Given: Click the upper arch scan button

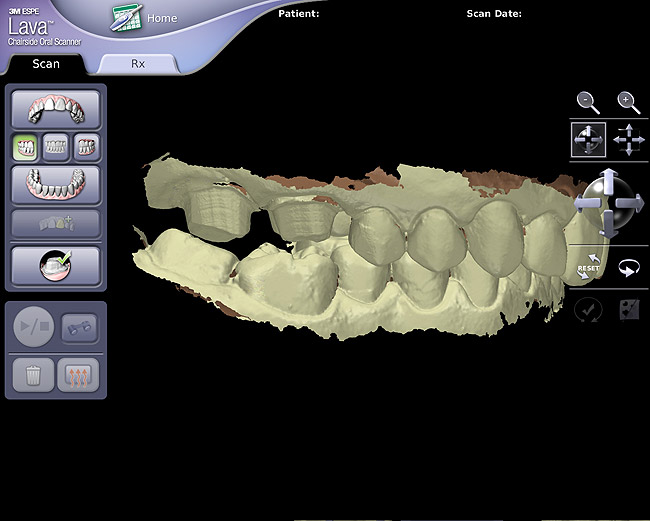Looking at the screenshot, I should pyautogui.click(x=55, y=108).
